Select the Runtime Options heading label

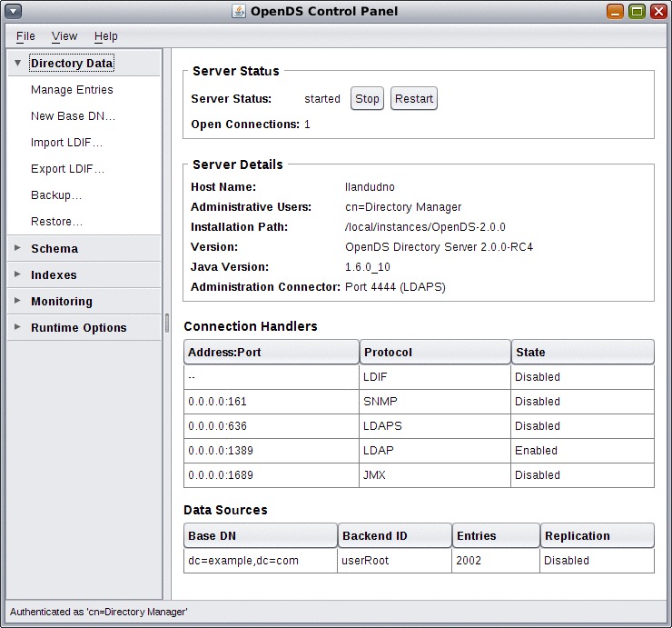point(79,328)
